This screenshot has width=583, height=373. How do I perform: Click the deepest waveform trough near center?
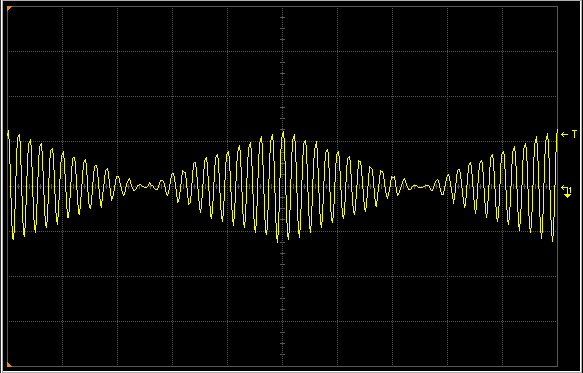277,241
